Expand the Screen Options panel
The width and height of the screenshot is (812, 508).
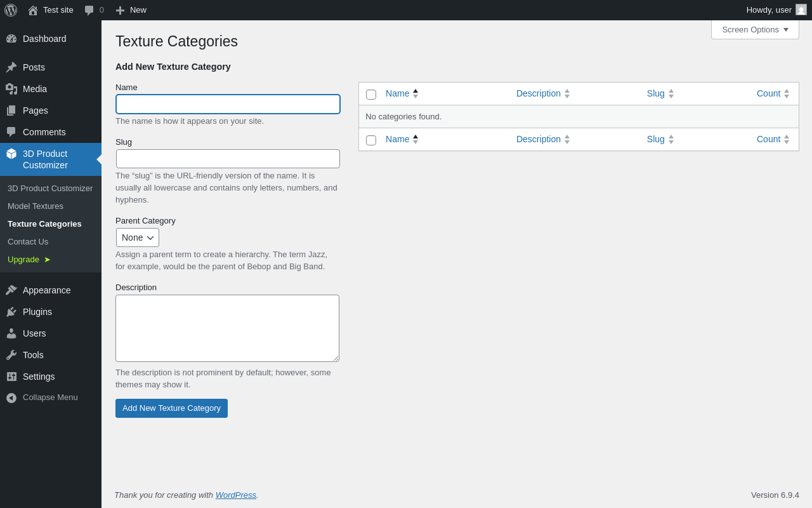[x=755, y=29]
